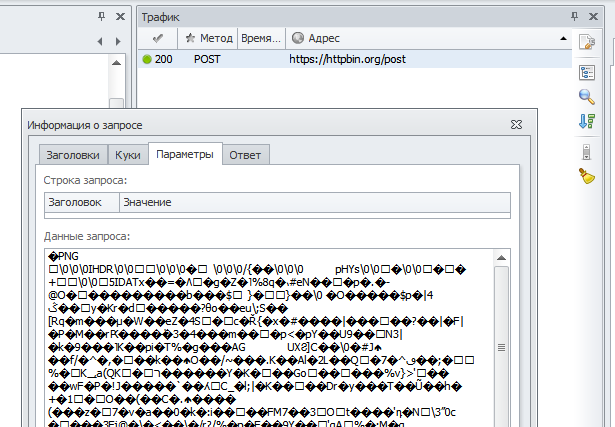Click the PNG header text in request data
The height and width of the screenshot is (427, 615).
click(64, 256)
